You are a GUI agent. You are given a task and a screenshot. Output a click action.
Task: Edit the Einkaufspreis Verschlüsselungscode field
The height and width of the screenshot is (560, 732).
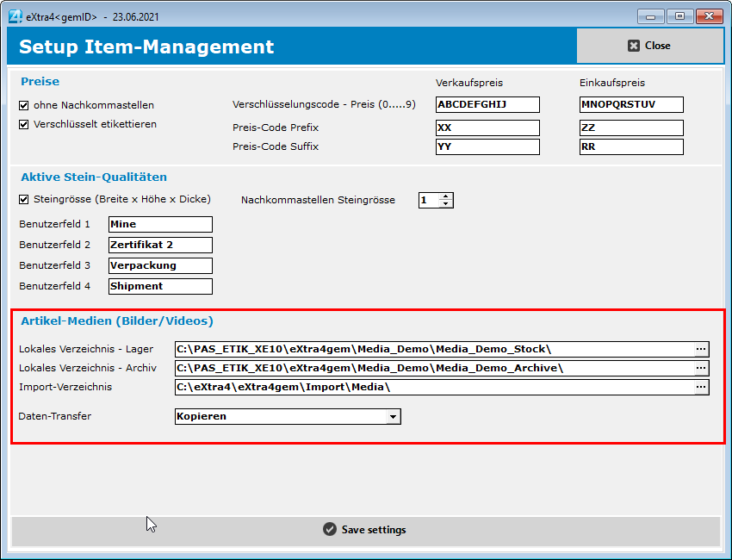tap(631, 105)
